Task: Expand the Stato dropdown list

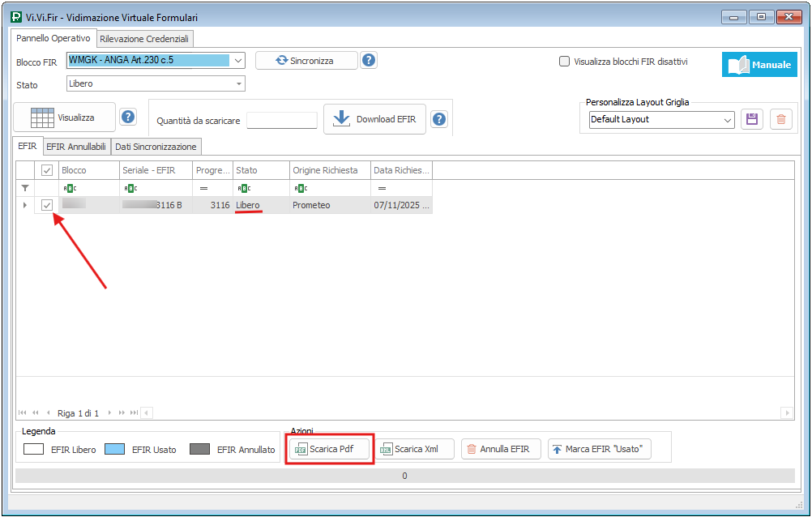Action: 239,83
